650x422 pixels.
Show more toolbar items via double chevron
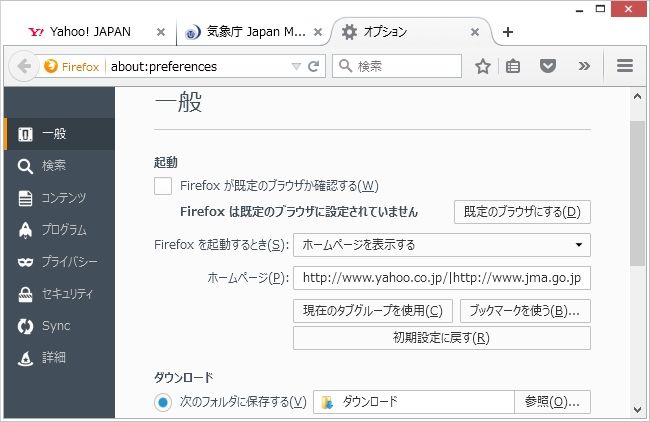(584, 66)
